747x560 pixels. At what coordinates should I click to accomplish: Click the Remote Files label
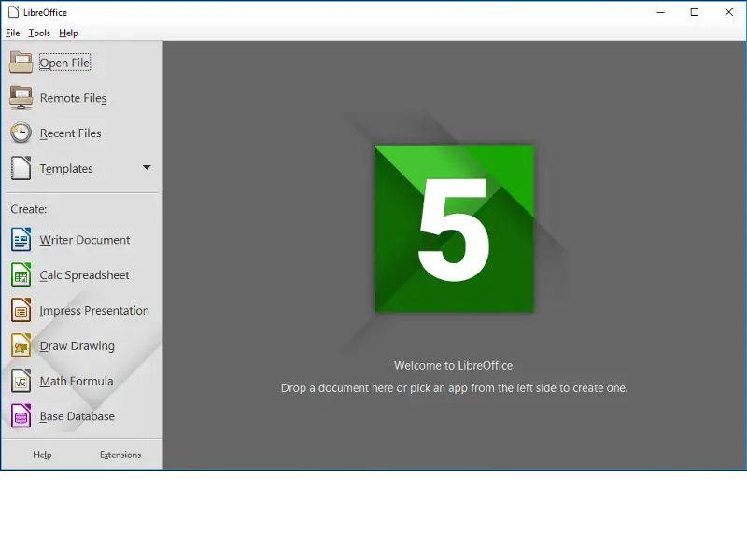click(74, 98)
